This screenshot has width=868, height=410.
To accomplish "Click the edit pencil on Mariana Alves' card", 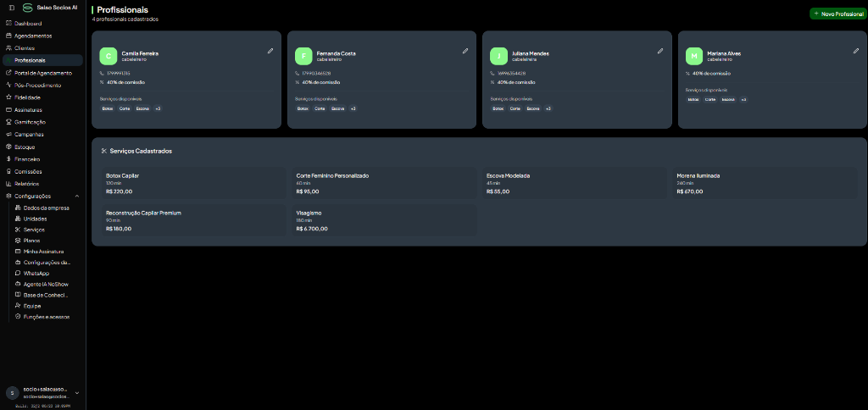I will [x=856, y=51].
